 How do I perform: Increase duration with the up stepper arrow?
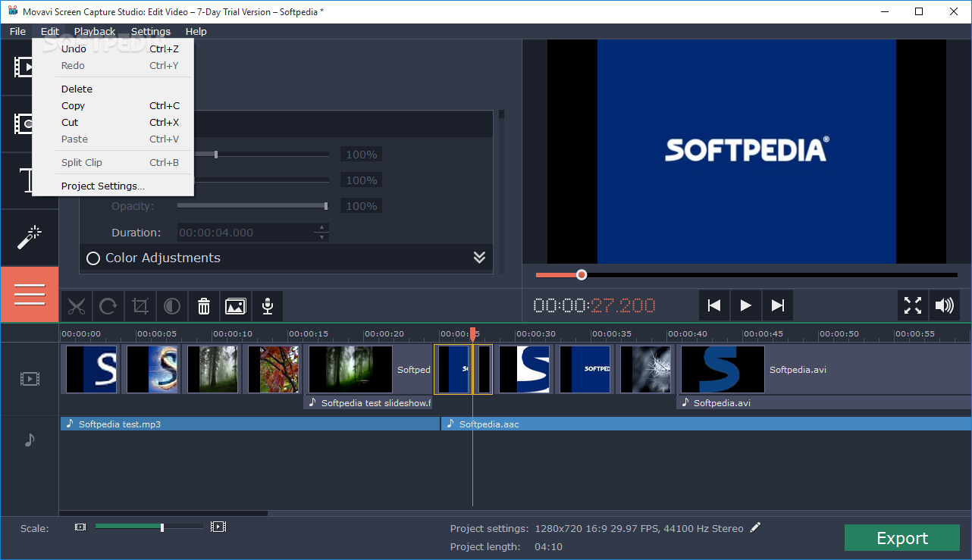(322, 227)
